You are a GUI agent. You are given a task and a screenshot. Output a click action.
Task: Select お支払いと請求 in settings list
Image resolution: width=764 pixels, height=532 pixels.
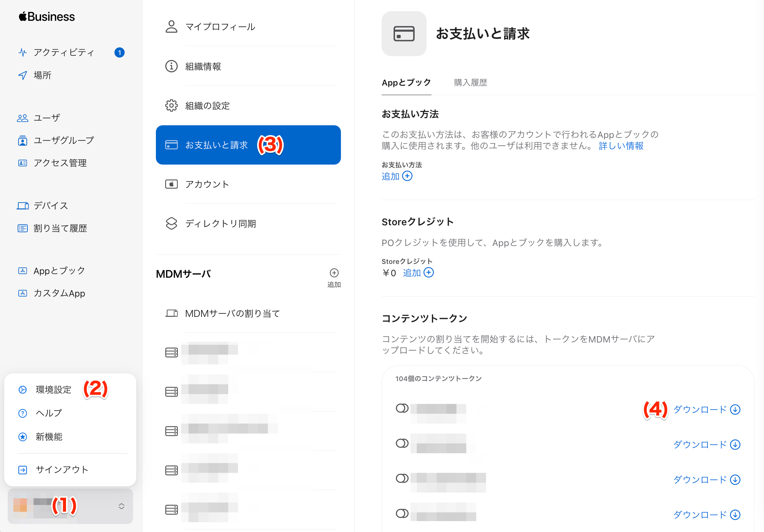248,145
